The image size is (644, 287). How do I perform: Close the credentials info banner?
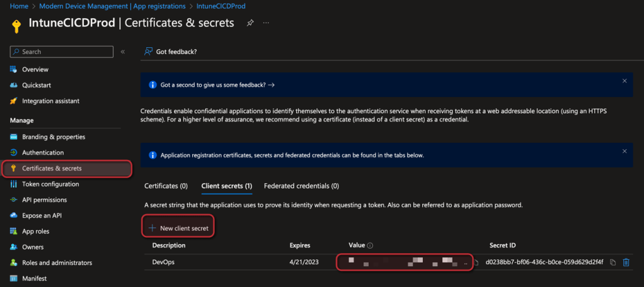click(624, 152)
